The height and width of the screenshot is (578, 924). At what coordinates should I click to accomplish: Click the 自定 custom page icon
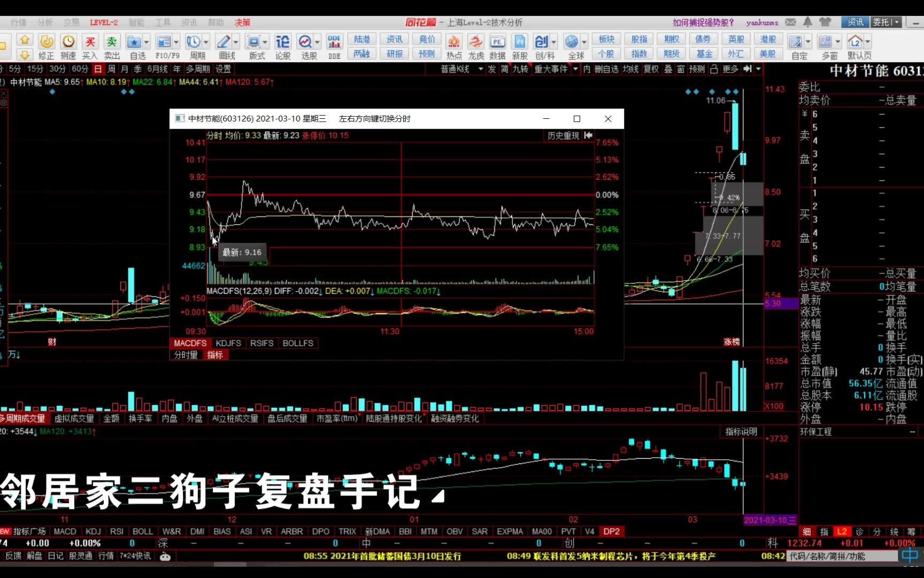[796, 42]
